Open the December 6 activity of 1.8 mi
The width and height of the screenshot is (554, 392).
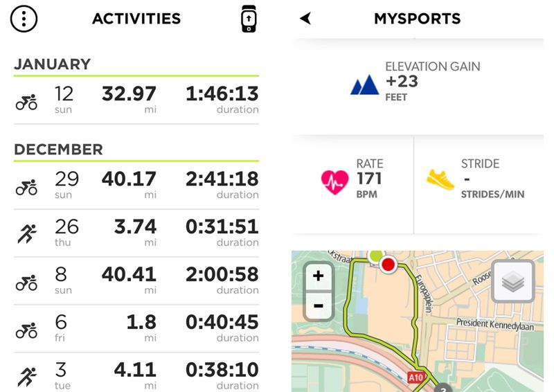click(136, 328)
